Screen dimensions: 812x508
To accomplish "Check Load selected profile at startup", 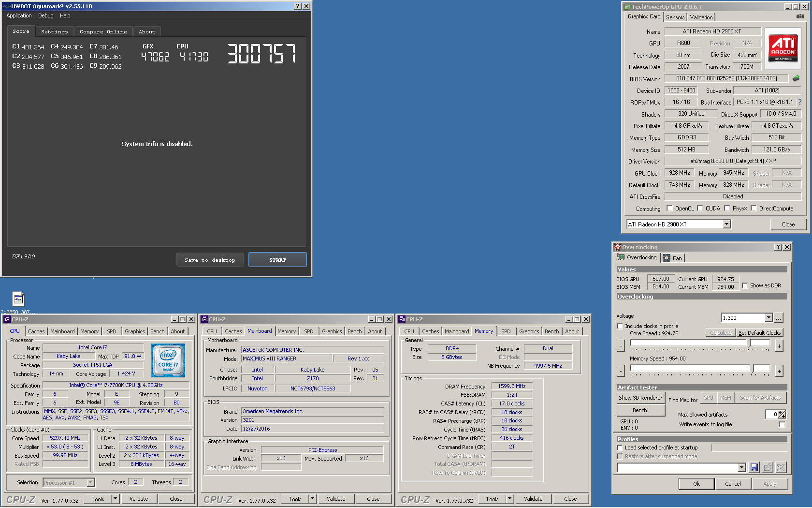I will [x=620, y=448].
